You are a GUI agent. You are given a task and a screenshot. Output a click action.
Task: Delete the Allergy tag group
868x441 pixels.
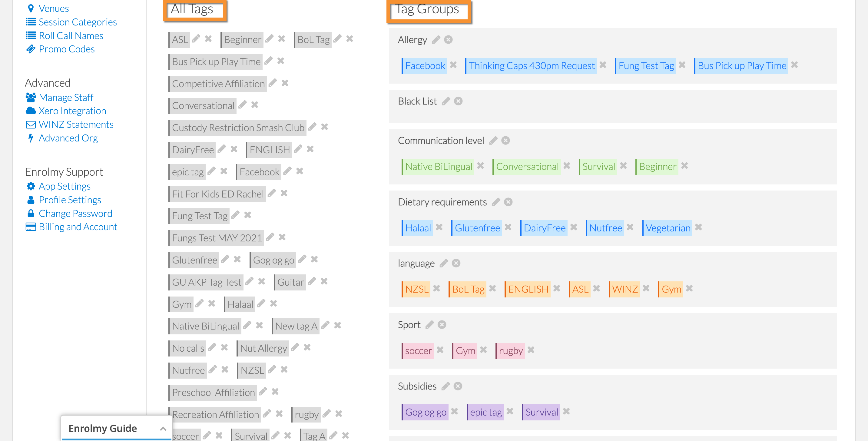pyautogui.click(x=448, y=40)
